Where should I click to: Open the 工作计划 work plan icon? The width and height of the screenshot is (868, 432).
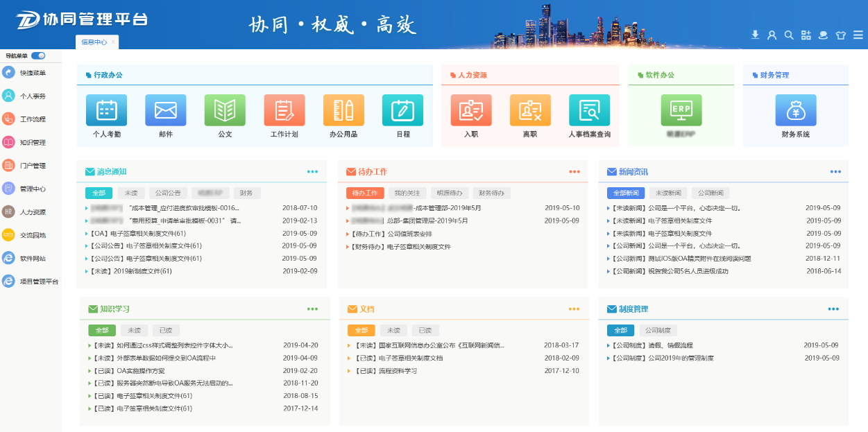(x=284, y=110)
